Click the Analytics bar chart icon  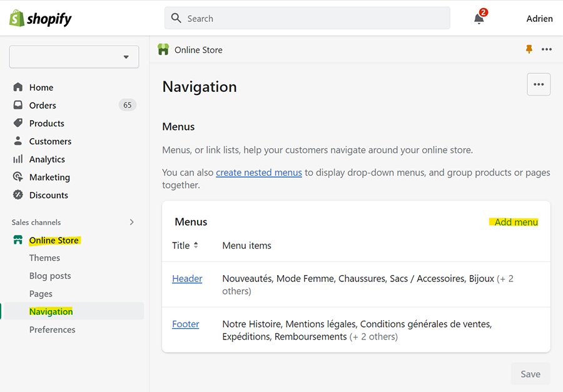(x=18, y=159)
